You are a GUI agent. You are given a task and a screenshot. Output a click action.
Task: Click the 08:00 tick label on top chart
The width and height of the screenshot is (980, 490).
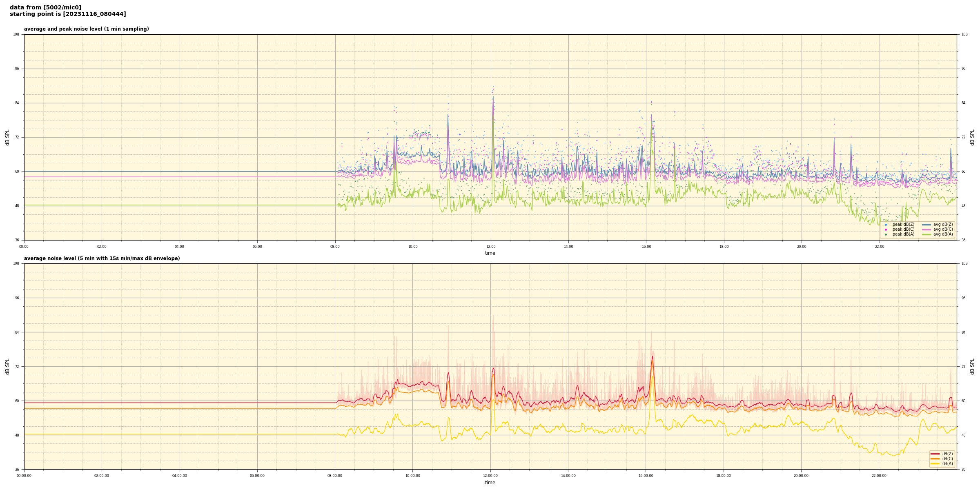tap(335, 247)
